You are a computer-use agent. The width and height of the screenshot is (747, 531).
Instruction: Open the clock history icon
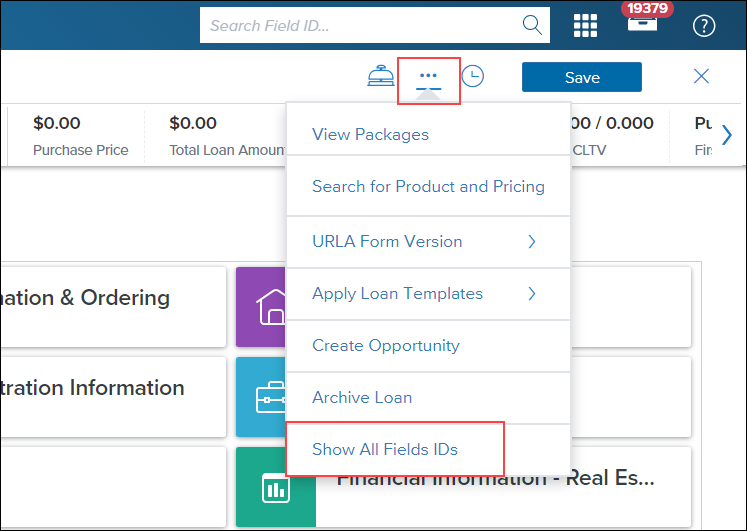473,76
